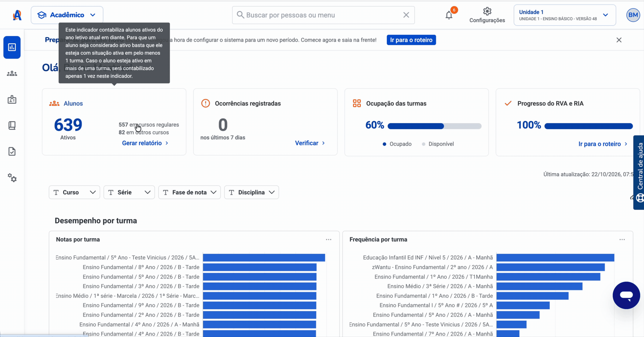The height and width of the screenshot is (337, 644).
Task: Click the 639 Ativos count
Action: click(68, 125)
